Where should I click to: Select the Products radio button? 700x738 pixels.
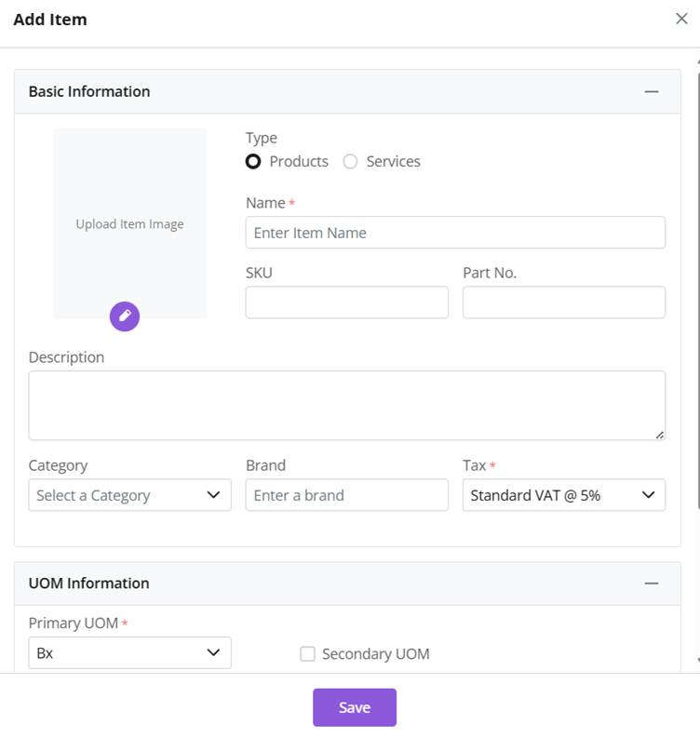pyautogui.click(x=253, y=162)
